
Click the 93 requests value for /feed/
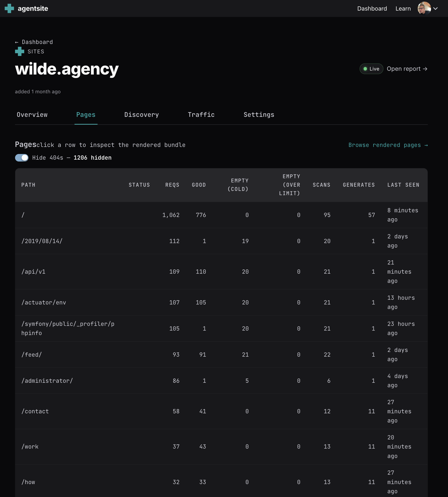click(x=176, y=355)
